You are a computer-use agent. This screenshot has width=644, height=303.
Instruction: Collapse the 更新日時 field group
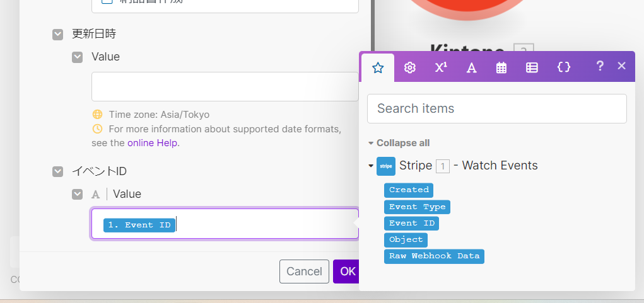pyautogui.click(x=57, y=35)
